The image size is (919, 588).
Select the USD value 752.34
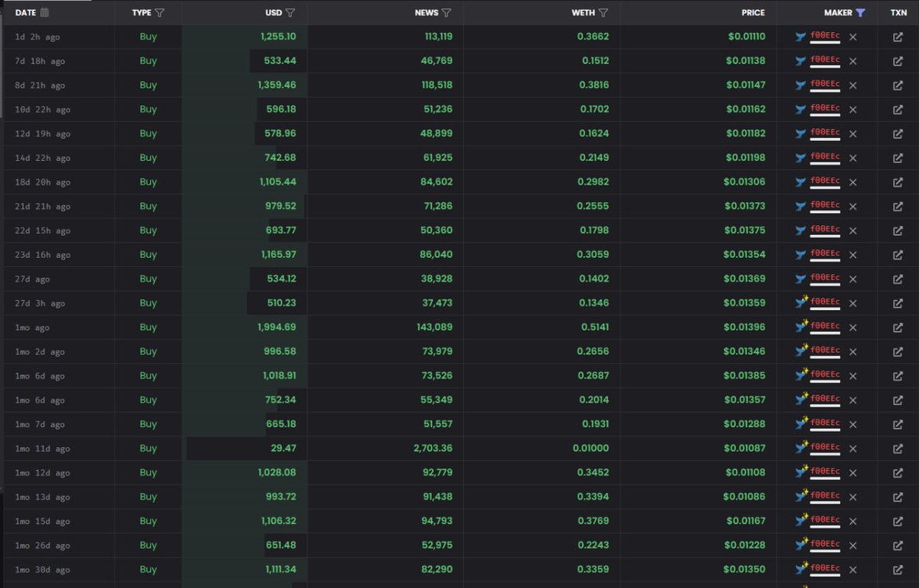(281, 400)
